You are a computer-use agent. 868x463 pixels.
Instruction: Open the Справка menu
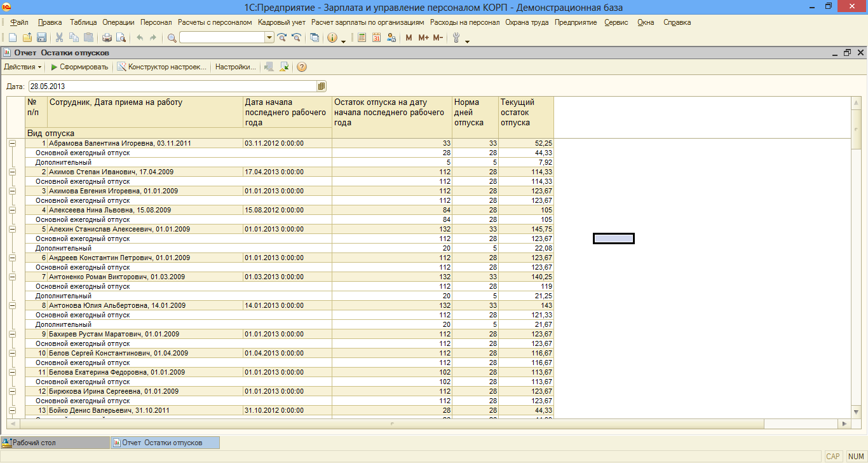pos(677,22)
